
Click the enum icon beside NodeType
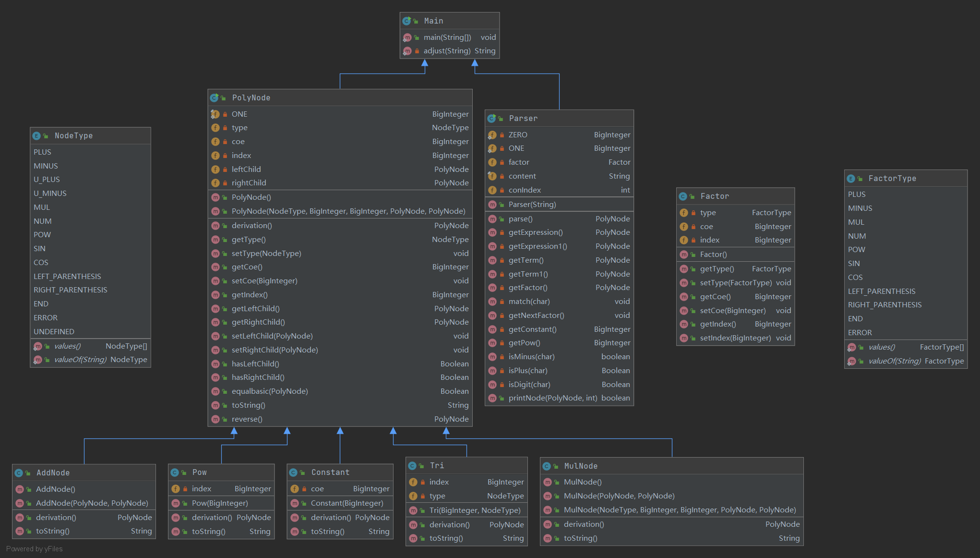pos(36,136)
